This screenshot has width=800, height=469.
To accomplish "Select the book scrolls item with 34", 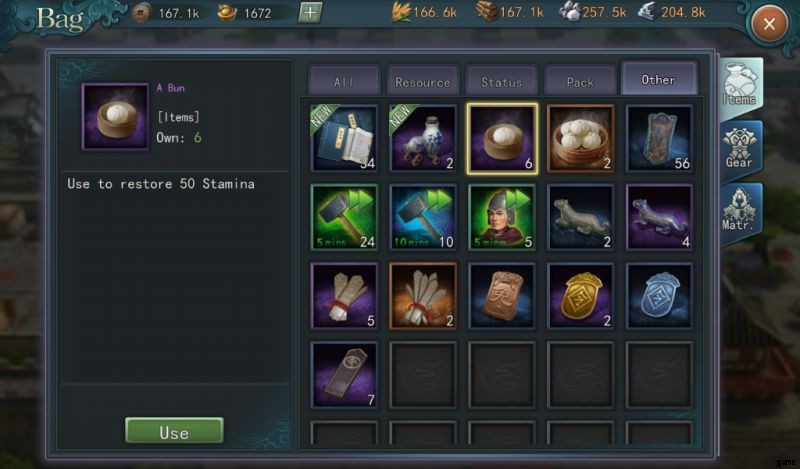I will click(x=344, y=138).
